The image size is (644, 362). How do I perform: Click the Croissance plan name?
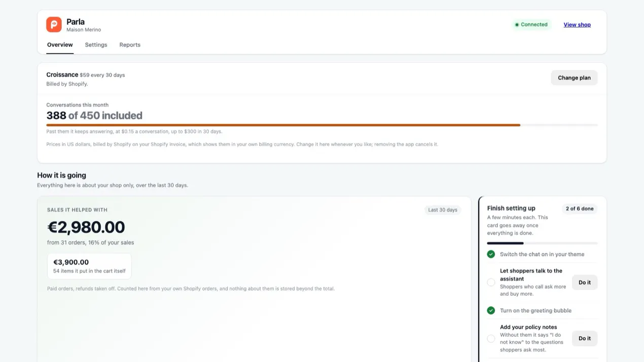62,75
